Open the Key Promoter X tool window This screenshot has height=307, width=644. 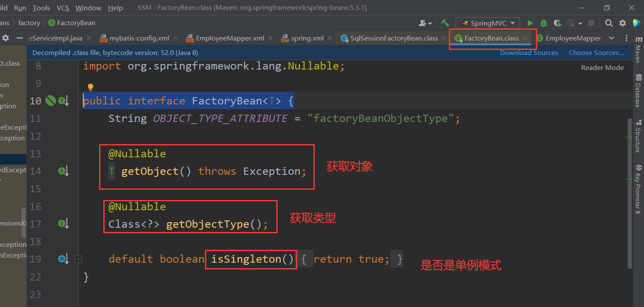point(638,189)
